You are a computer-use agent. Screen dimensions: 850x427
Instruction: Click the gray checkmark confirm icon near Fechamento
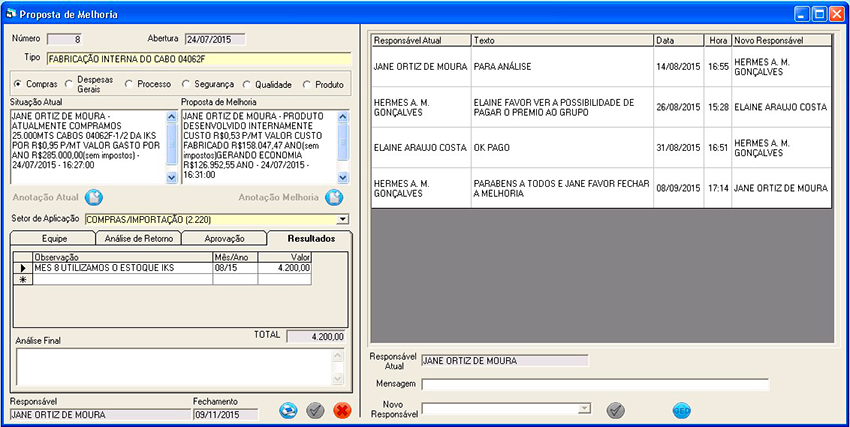[315, 411]
